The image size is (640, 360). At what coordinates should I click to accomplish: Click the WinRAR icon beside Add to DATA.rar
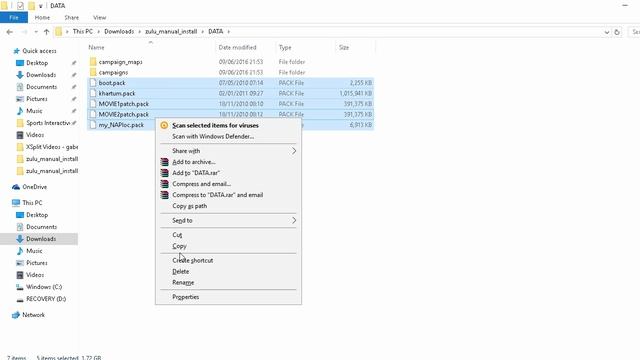(x=164, y=173)
